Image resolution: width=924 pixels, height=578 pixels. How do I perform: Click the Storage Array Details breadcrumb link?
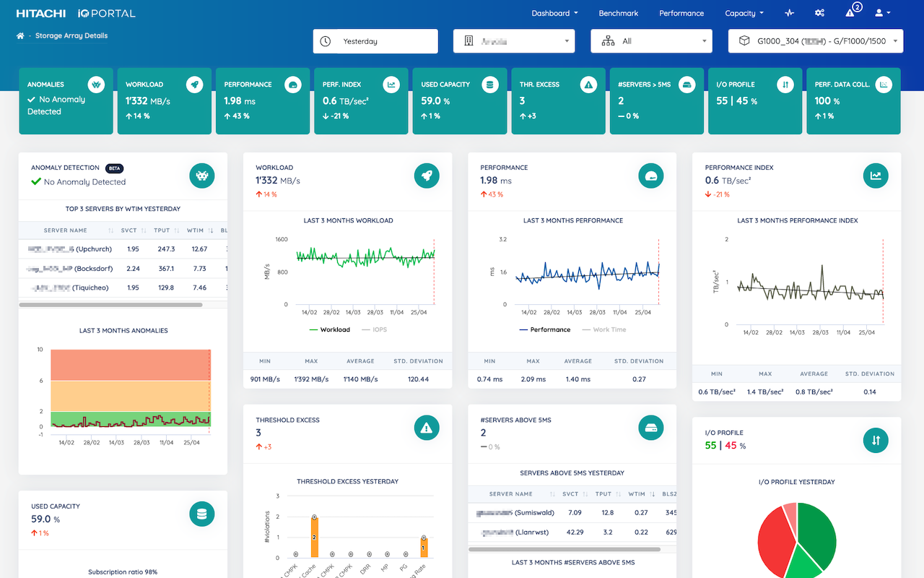pyautogui.click(x=71, y=36)
